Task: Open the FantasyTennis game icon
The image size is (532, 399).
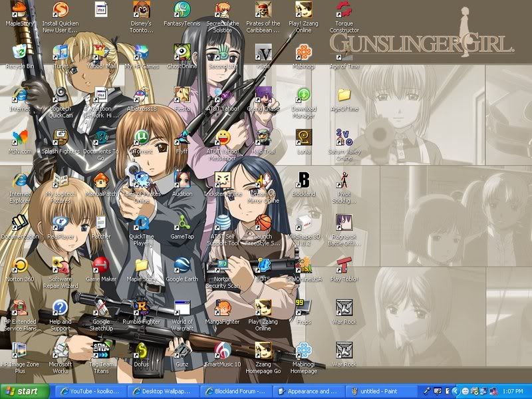Action: point(182,9)
